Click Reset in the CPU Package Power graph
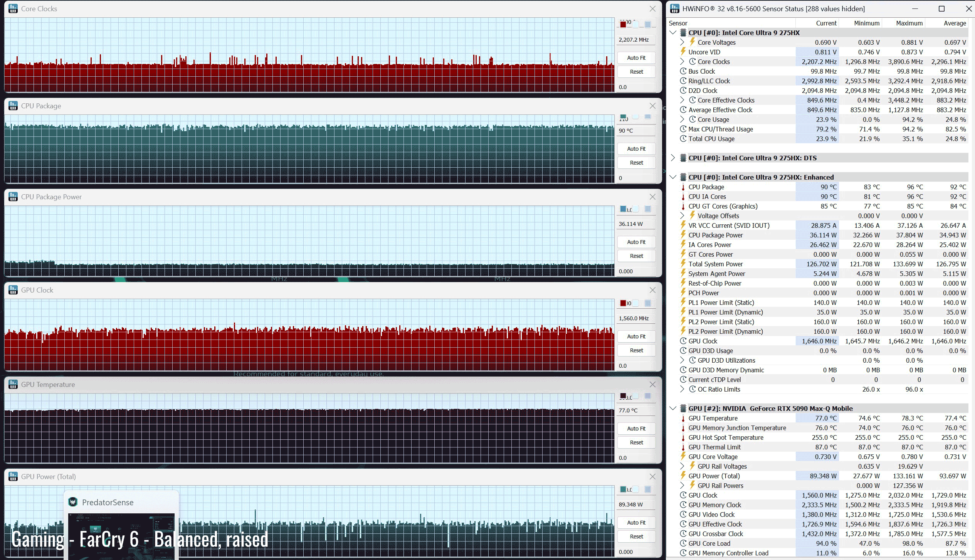Viewport: 975px width, 560px height. click(x=636, y=256)
